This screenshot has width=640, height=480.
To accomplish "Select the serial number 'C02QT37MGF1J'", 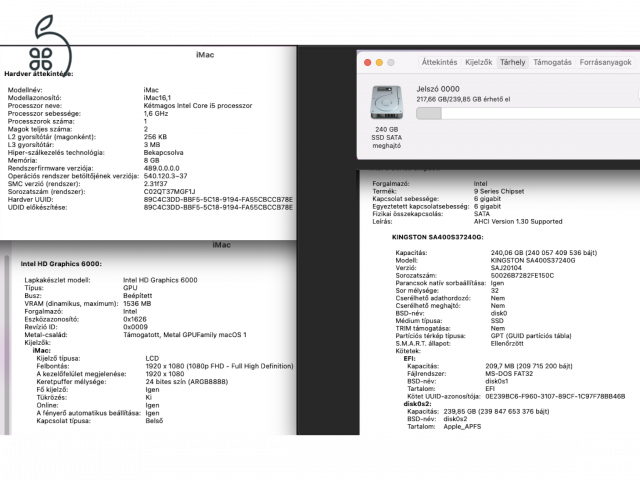I will pos(169,191).
